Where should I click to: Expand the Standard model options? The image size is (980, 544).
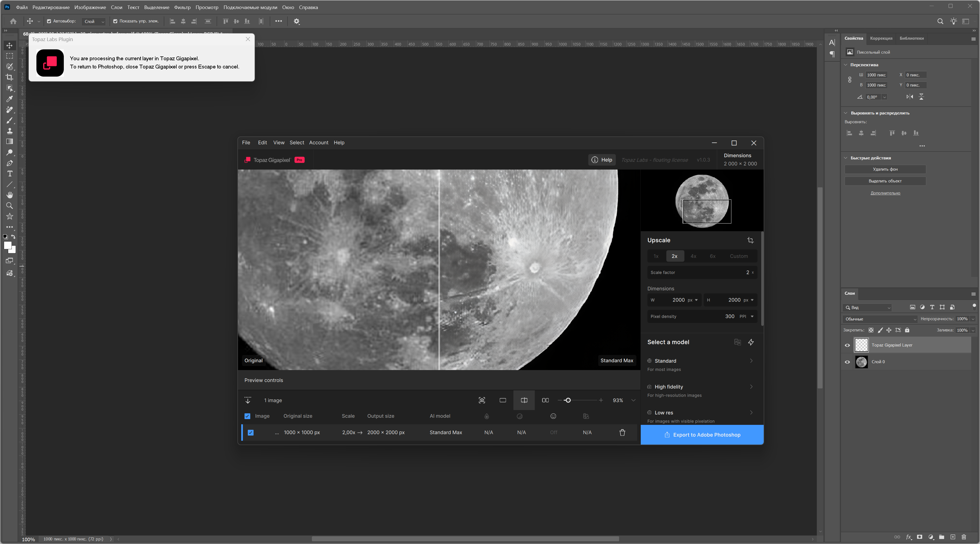tap(751, 361)
